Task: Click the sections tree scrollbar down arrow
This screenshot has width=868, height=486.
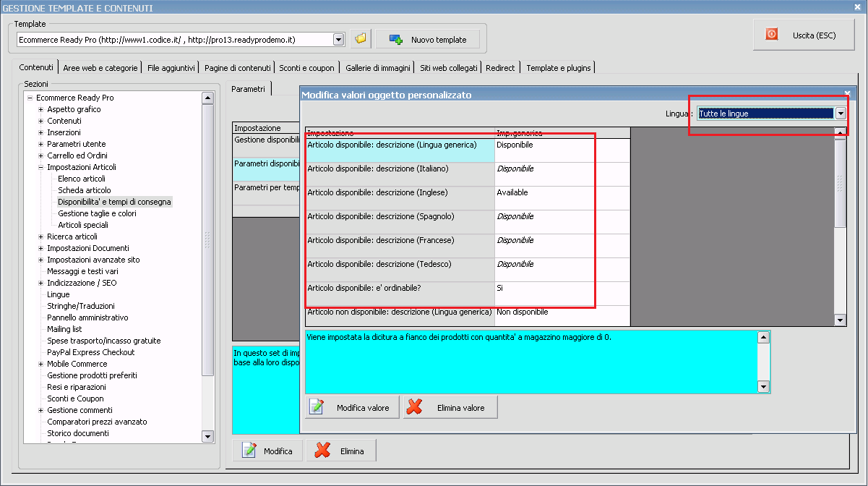Action: point(208,436)
